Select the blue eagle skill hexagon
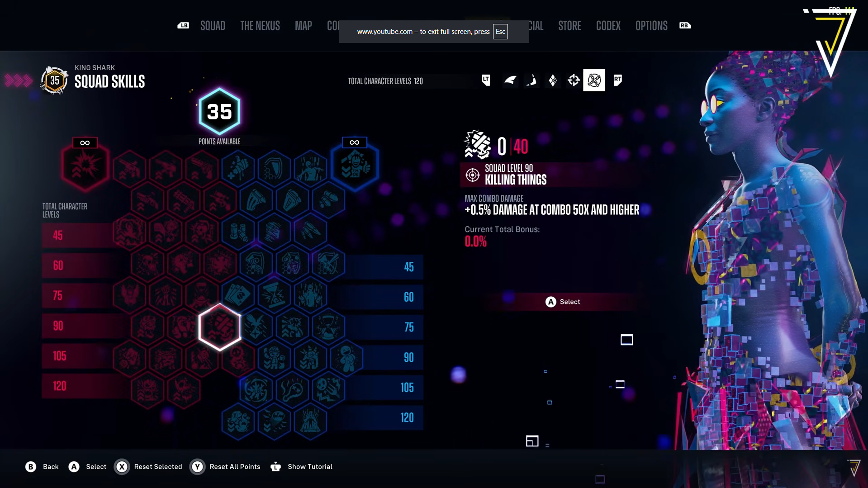 (256, 327)
